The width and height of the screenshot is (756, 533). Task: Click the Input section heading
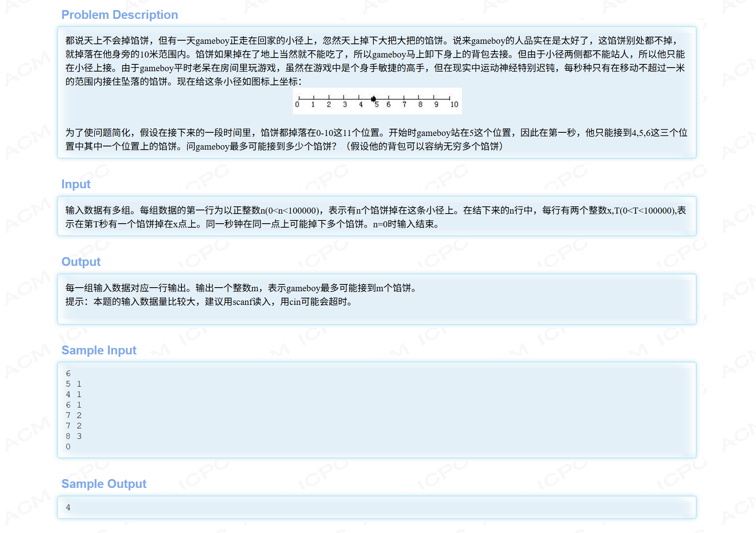[76, 184]
